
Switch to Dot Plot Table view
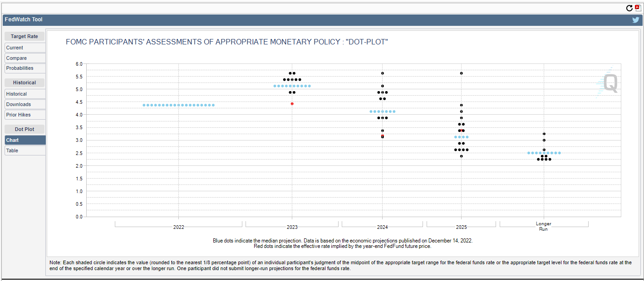click(x=25, y=150)
